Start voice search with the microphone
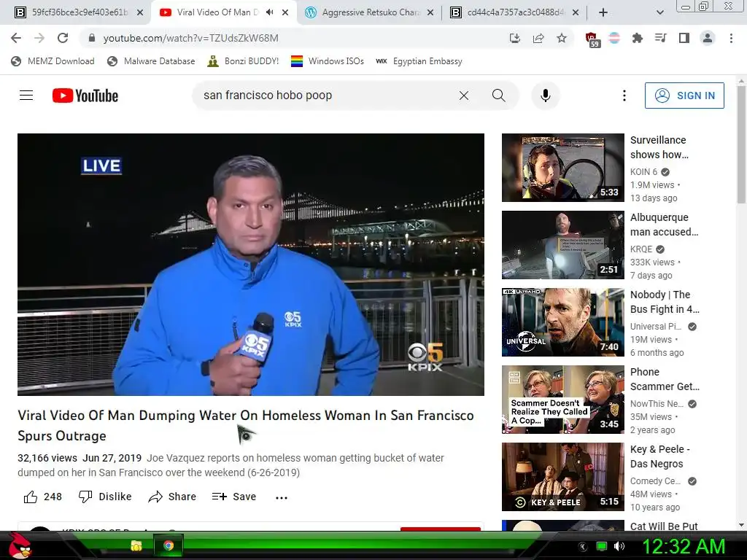The image size is (747, 560). pyautogui.click(x=546, y=96)
